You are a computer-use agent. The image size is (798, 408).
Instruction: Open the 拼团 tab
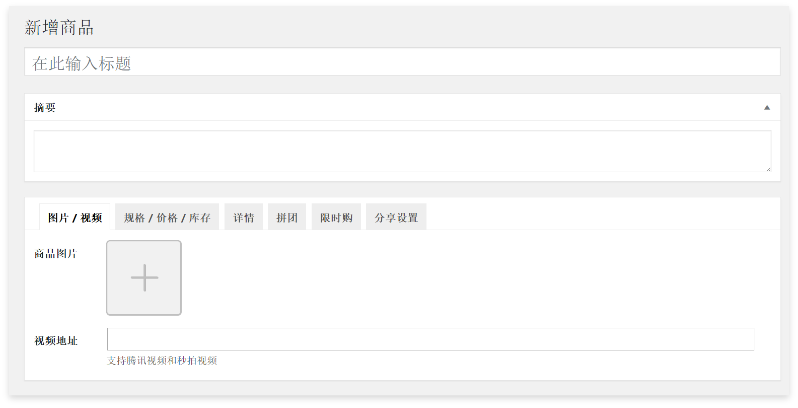point(287,217)
